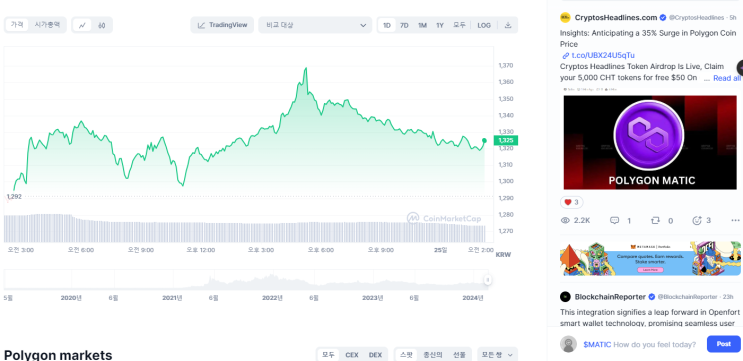The image size is (743, 361).
Task: Click the green end-point dot on chart
Action: (x=484, y=140)
